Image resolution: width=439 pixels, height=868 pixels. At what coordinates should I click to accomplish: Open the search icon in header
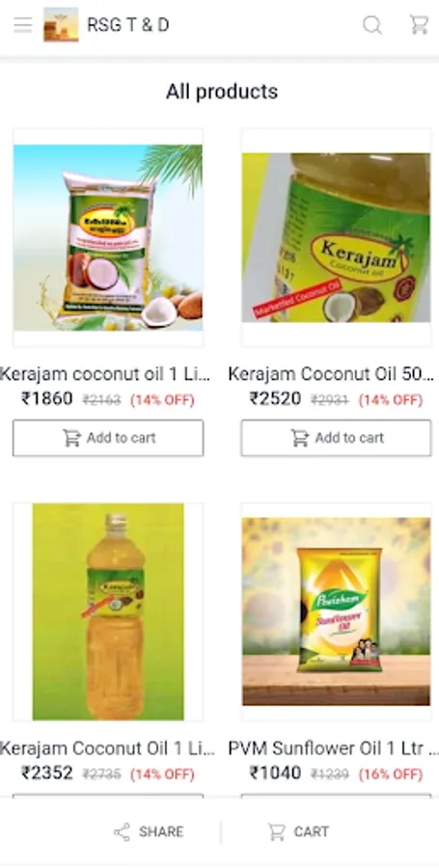pos(372,25)
